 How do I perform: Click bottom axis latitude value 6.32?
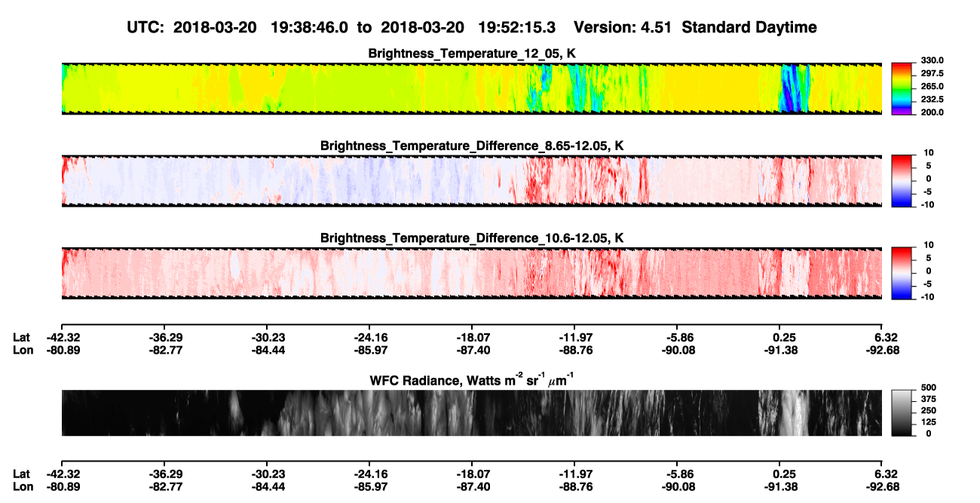(x=887, y=474)
